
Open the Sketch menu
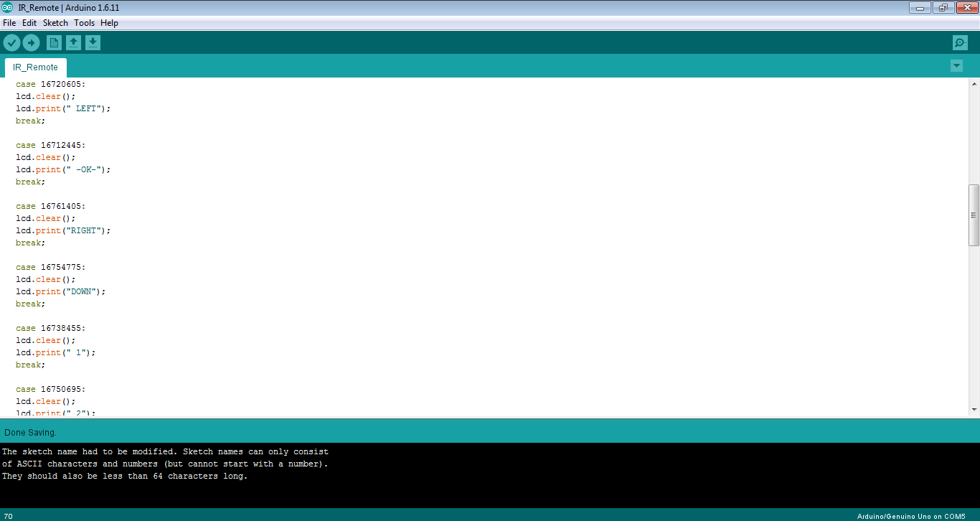55,23
